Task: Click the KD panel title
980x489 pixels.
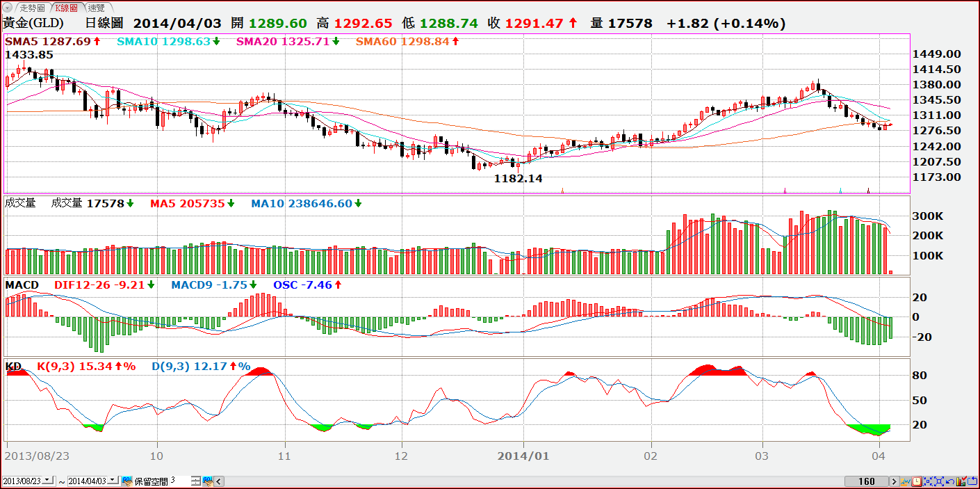Action: tap(13, 366)
